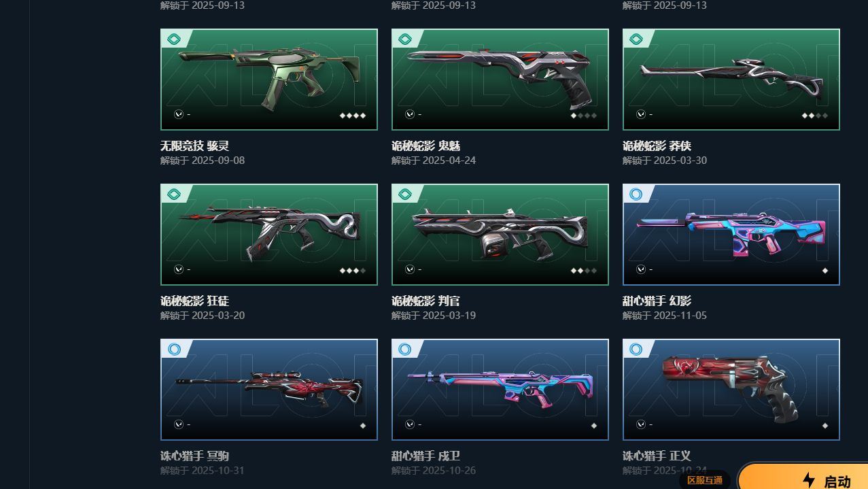868x489 pixels.
Task: Select the 诛心猎手 冥驹 sniper thumbnail
Action: click(269, 390)
